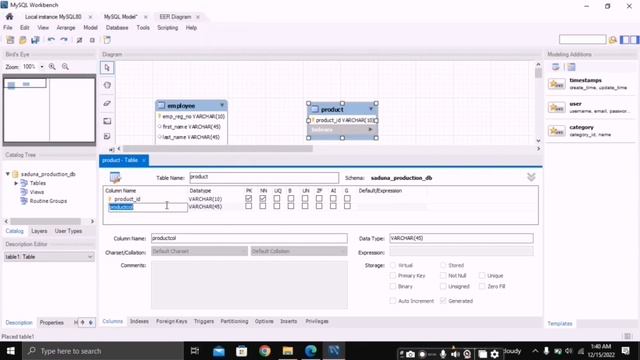Click the category template icon
The height and width of the screenshot is (360, 640).
coord(557,131)
